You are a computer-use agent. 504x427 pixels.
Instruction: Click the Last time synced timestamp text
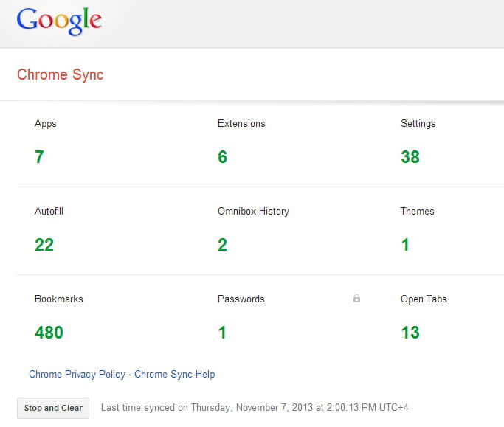click(x=255, y=408)
